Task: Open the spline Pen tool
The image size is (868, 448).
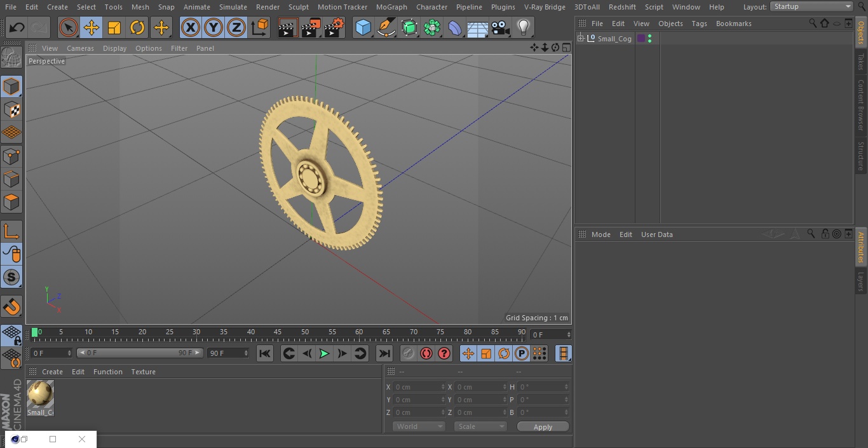Action: 386,27
